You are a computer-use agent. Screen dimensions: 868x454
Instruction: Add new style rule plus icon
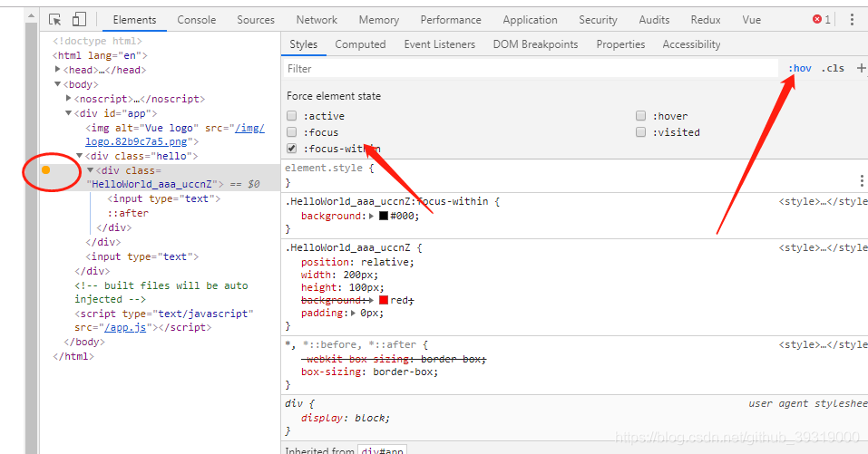pos(861,68)
